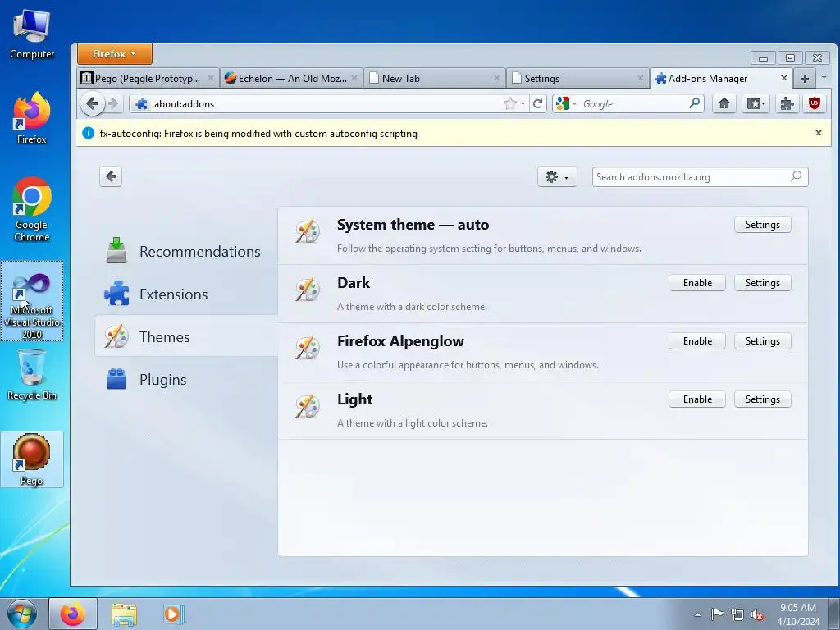Switch to the Pego (Peggle Prototype) tab
This screenshot has width=840, height=630.
coord(148,78)
